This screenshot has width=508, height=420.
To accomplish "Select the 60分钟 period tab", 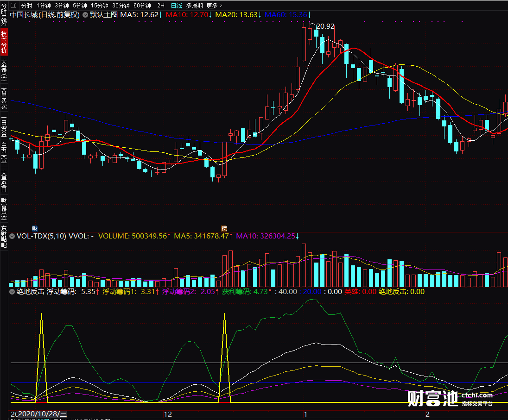I will click(x=142, y=6).
